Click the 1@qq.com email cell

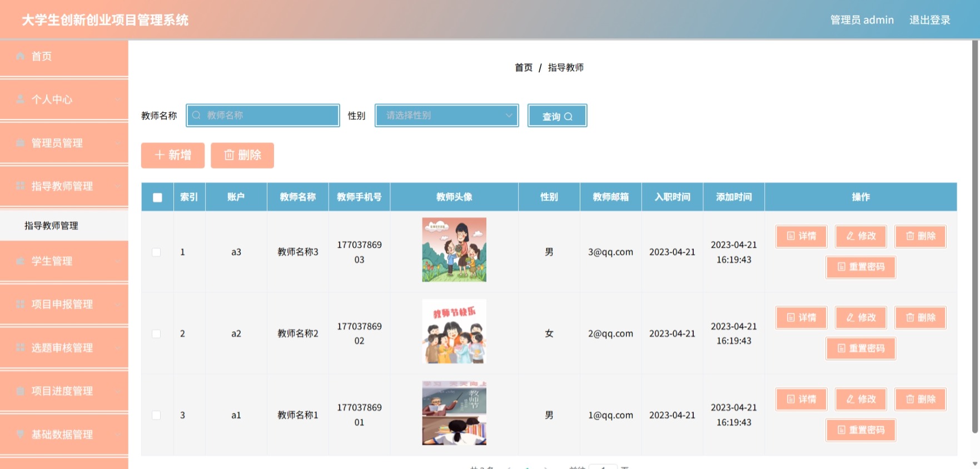[610, 415]
